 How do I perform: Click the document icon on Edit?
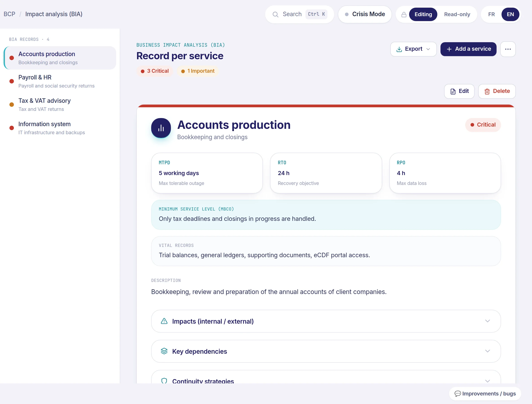pyautogui.click(x=453, y=91)
